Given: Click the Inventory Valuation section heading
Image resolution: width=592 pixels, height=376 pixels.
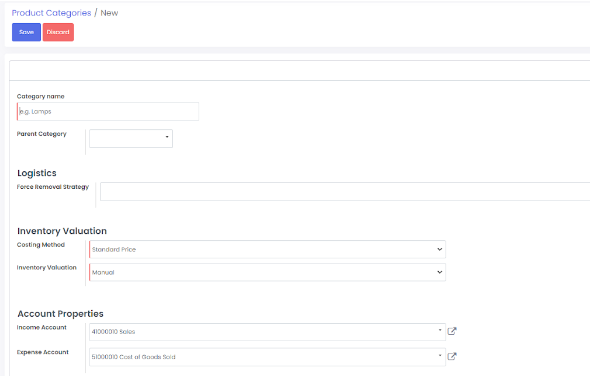Looking at the screenshot, I should (62, 231).
